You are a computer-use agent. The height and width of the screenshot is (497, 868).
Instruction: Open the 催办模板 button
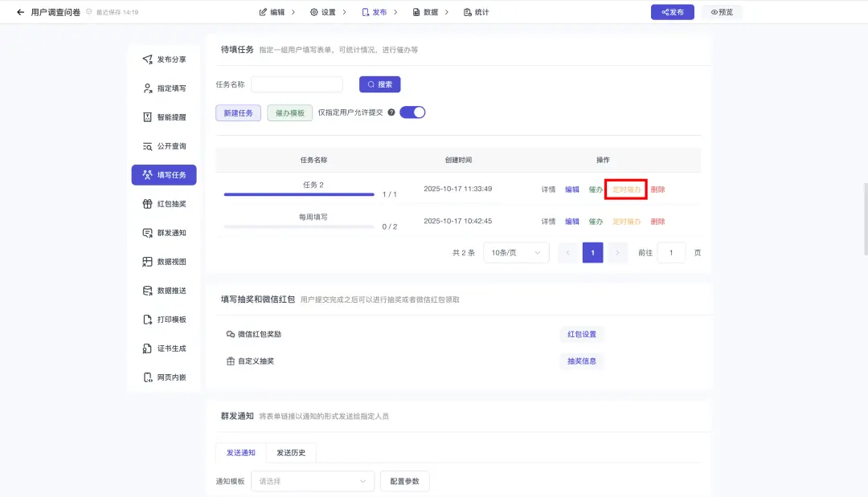[x=290, y=112]
